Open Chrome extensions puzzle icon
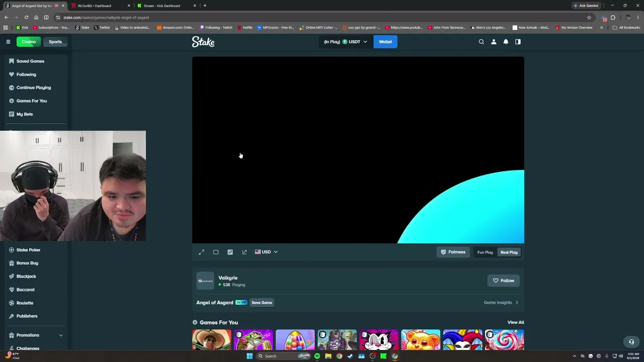 click(613, 17)
